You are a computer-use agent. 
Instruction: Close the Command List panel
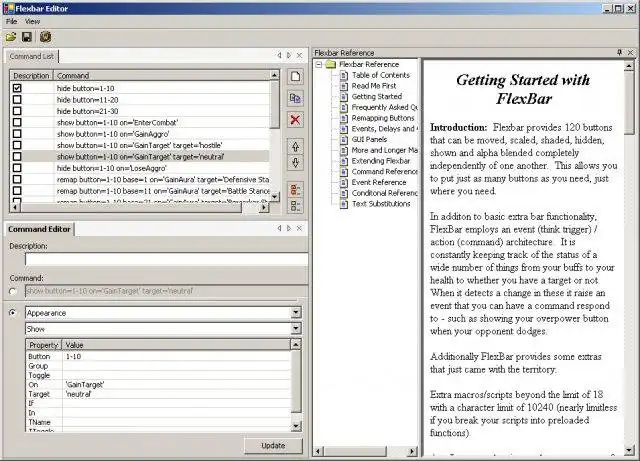click(x=300, y=55)
